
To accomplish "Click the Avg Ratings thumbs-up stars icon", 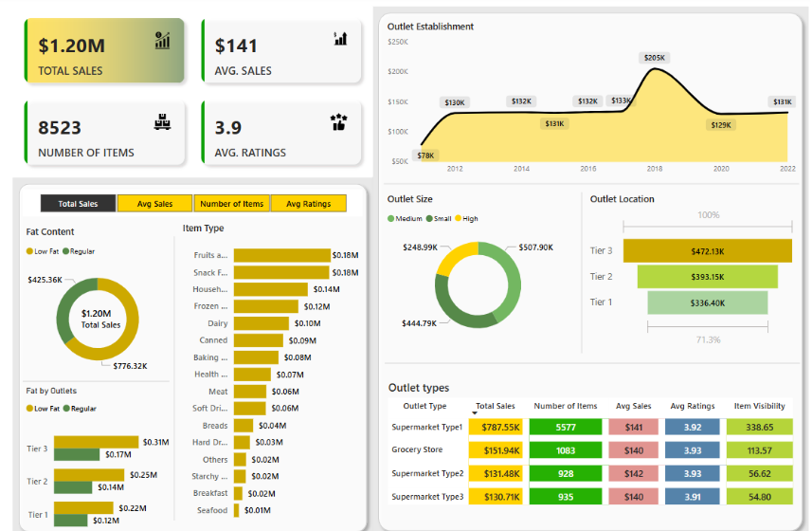I will [x=339, y=122].
